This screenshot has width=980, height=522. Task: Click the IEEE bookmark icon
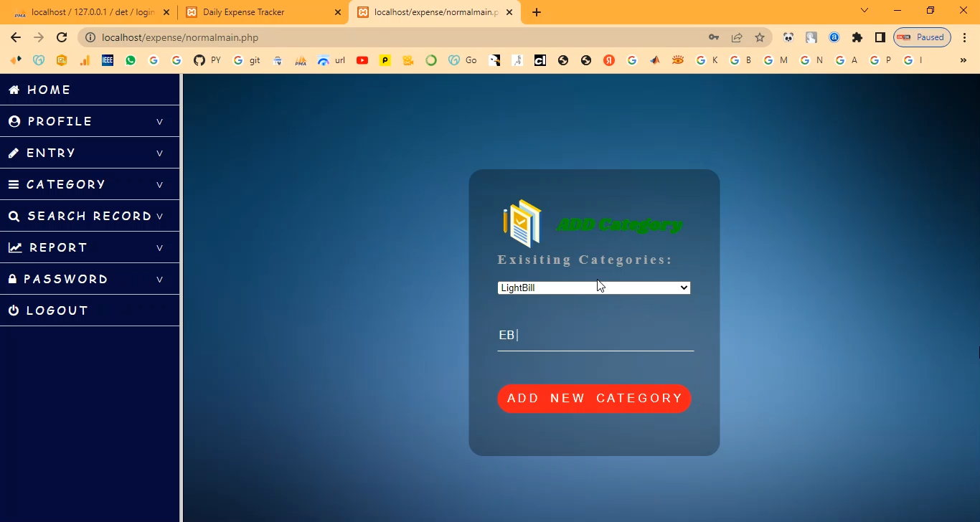click(x=108, y=60)
